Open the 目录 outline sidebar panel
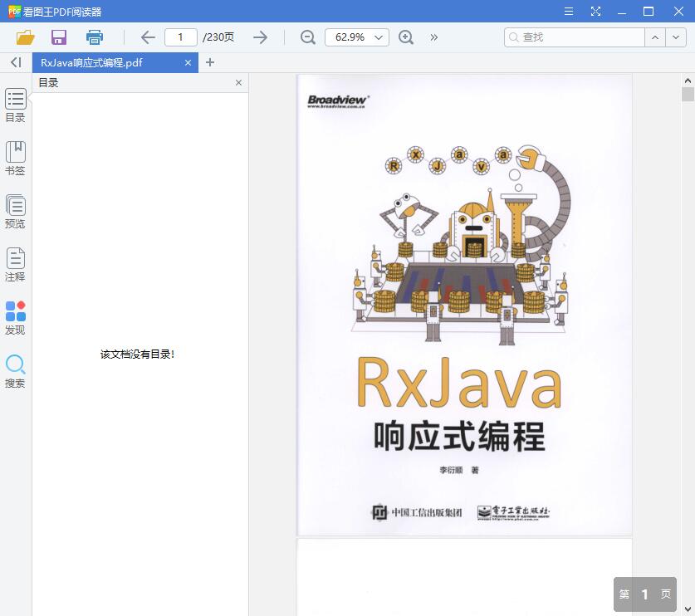695x616 pixels. click(16, 105)
